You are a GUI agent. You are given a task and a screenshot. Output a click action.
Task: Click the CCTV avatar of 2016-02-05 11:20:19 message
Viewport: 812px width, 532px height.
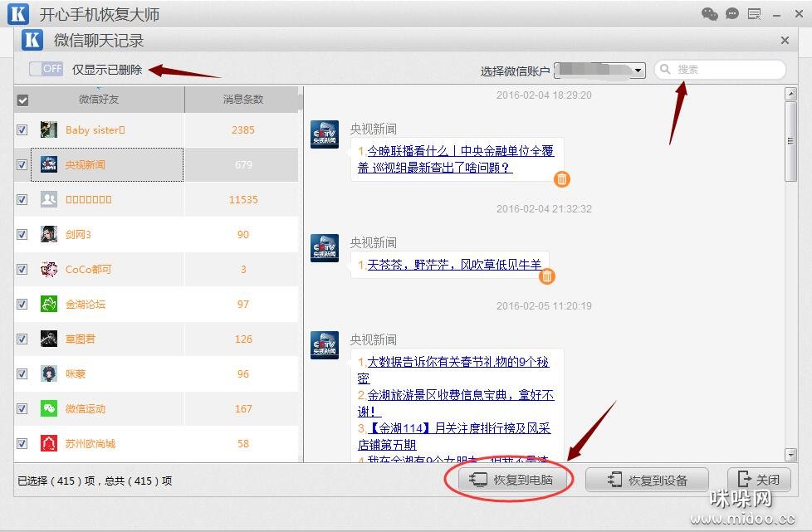(x=325, y=345)
